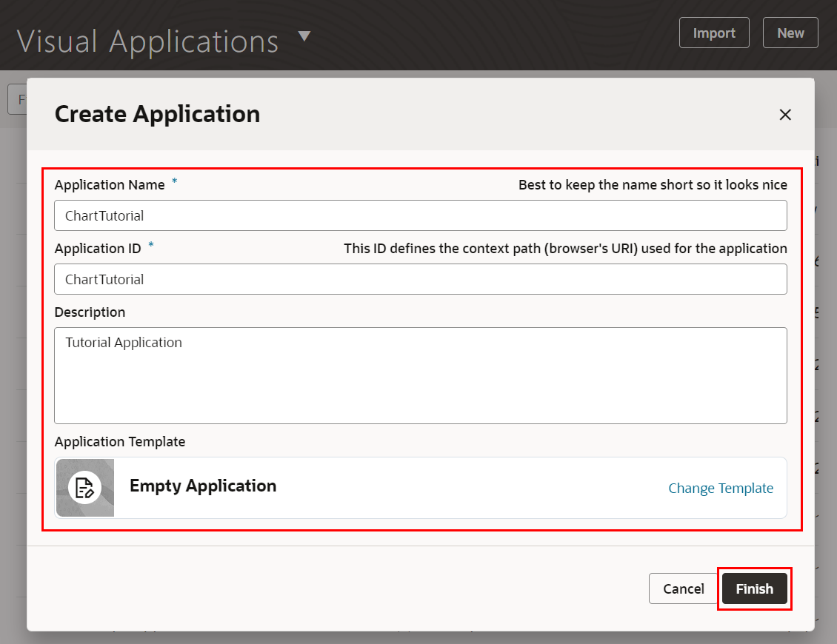Click the Import button
The image size is (837, 644).
coord(714,33)
